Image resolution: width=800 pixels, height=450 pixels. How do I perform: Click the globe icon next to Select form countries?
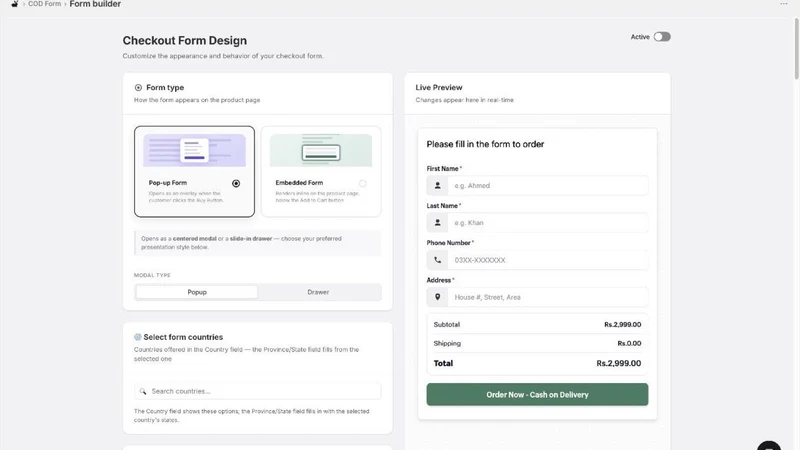pos(137,337)
